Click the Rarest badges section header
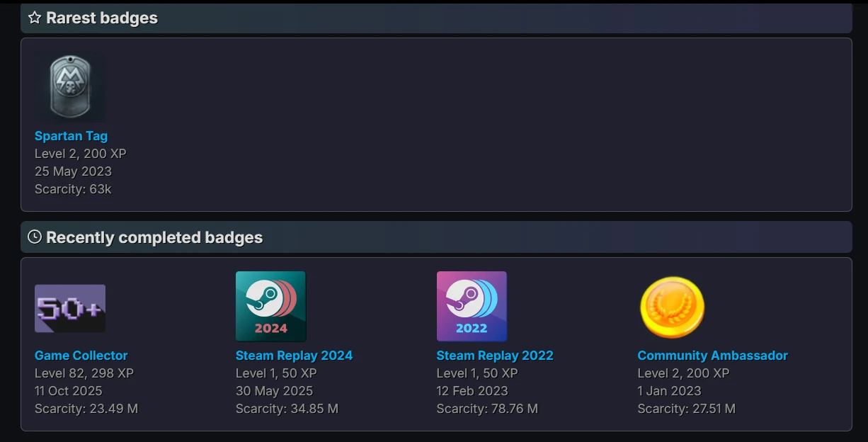The image size is (868, 442). click(102, 18)
